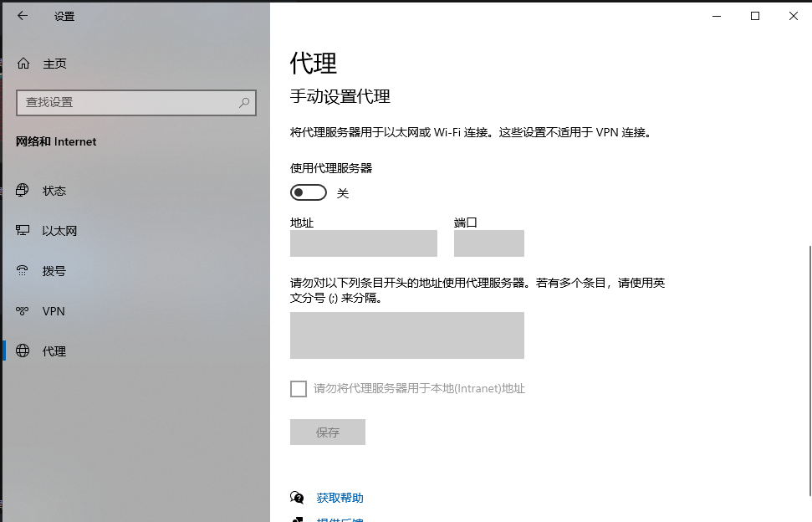Click the 状态 globe icon
The image size is (812, 522).
click(x=23, y=191)
